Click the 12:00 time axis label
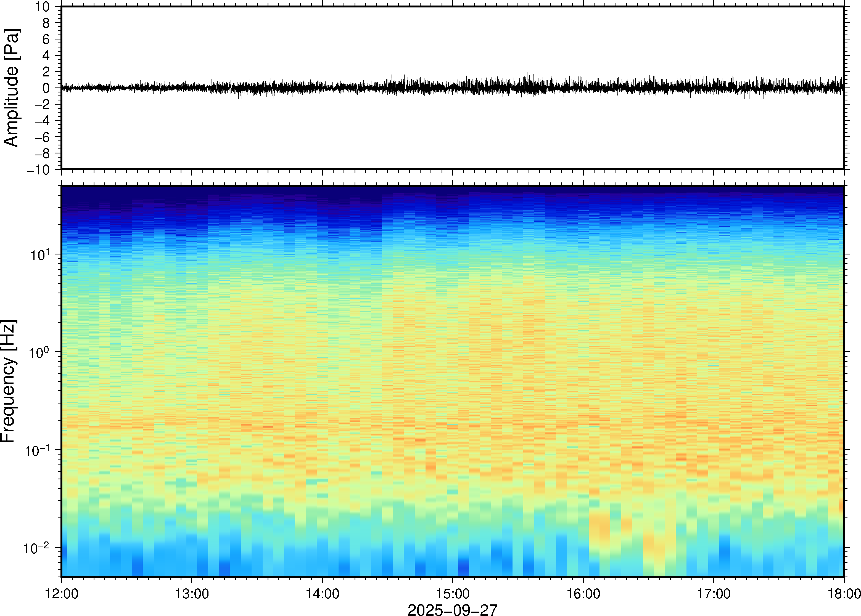 click(62, 594)
